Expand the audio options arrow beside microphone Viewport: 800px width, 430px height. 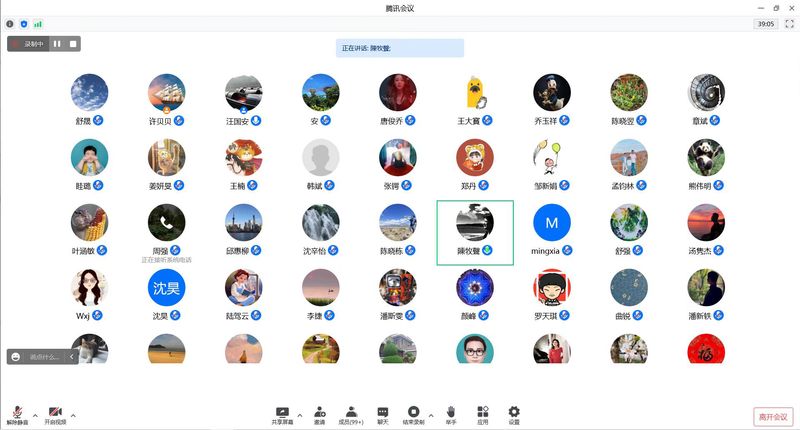click(35, 413)
